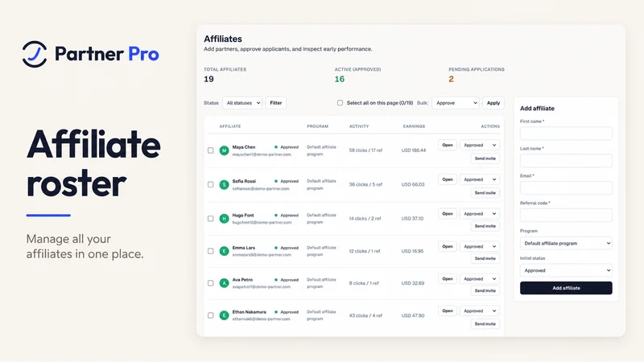644x362 pixels.
Task: Click Open for Ava Petro
Action: click(448, 278)
